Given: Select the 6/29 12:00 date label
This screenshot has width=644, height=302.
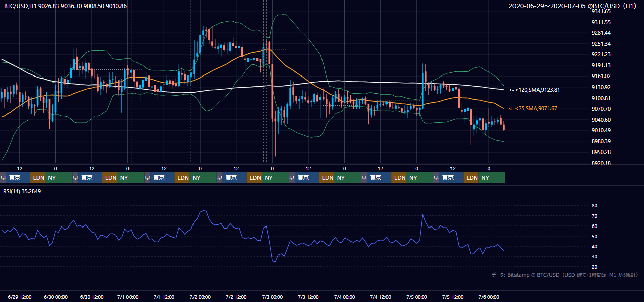Looking at the screenshot, I should pos(20,297).
